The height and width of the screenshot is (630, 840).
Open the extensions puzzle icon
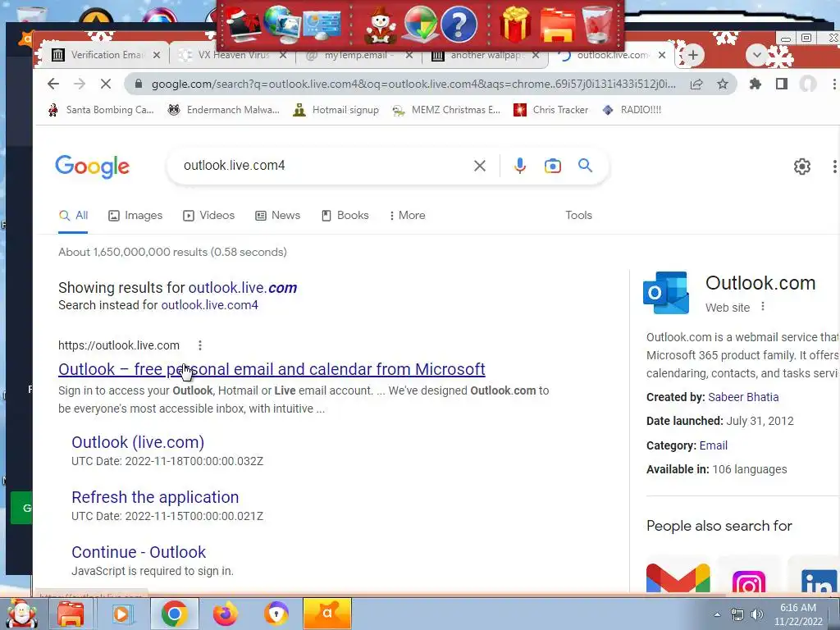point(756,84)
